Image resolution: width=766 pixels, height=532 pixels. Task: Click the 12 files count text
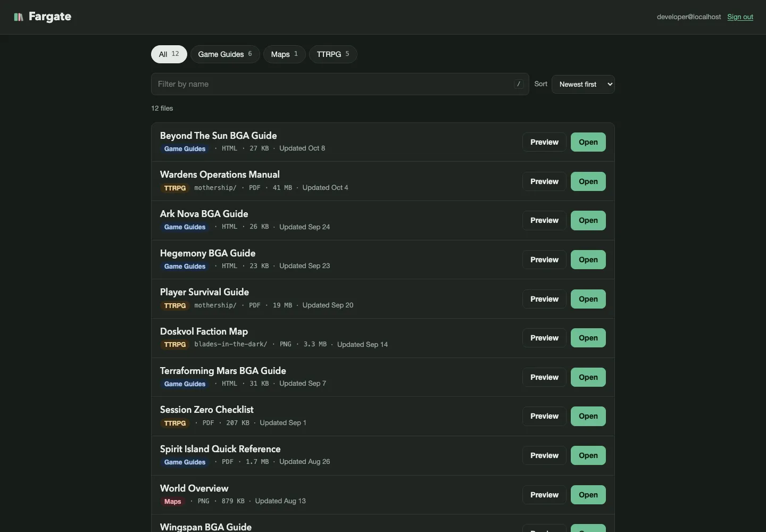162,108
